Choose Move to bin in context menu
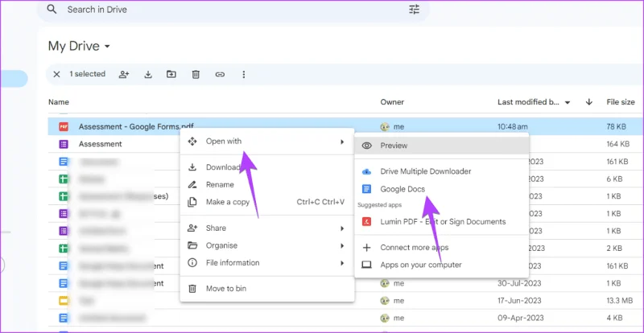Image resolution: width=644 pixels, height=333 pixels. pyautogui.click(x=226, y=288)
